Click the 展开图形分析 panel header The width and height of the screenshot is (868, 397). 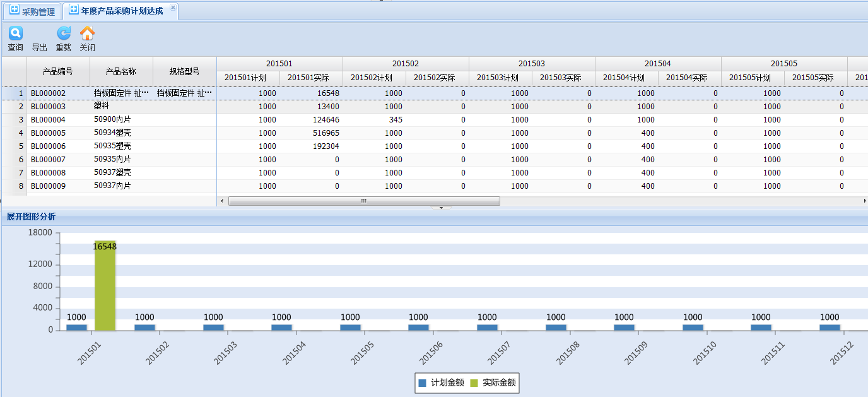(31, 216)
